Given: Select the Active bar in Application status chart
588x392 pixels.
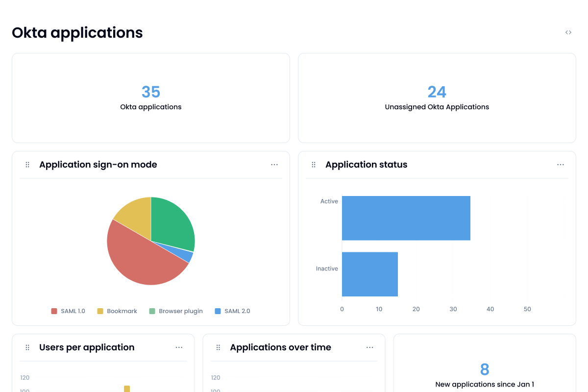Looking at the screenshot, I should [406, 218].
